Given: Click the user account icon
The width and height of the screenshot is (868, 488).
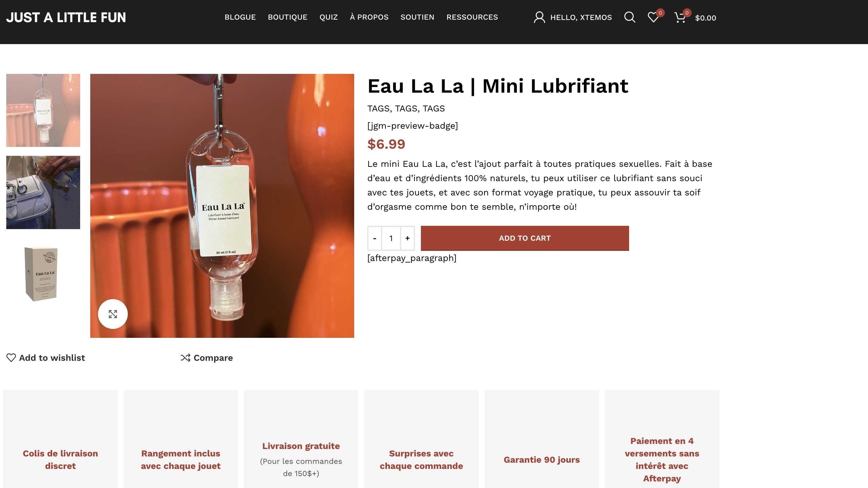Looking at the screenshot, I should point(539,17).
